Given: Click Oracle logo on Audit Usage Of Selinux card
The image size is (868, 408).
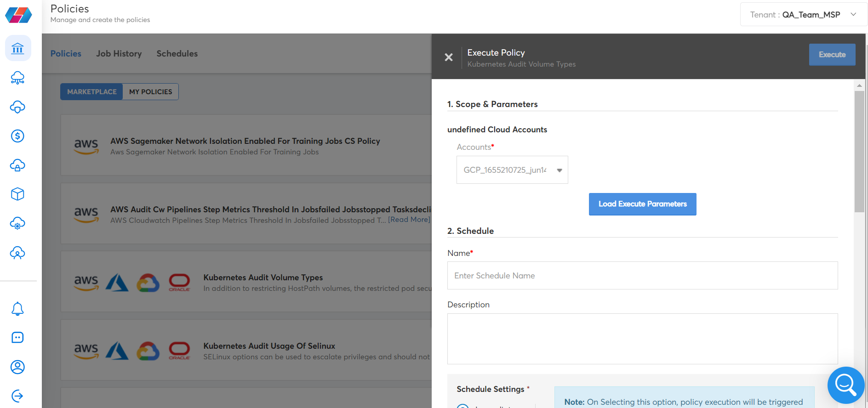Looking at the screenshot, I should click(179, 351).
